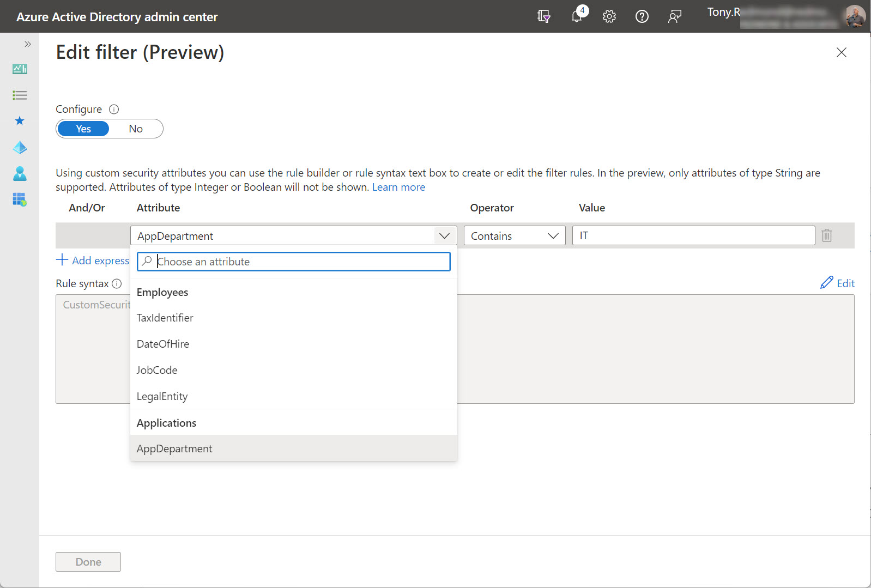The width and height of the screenshot is (871, 588).
Task: Open Enterprise applications grid icon
Action: point(20,199)
